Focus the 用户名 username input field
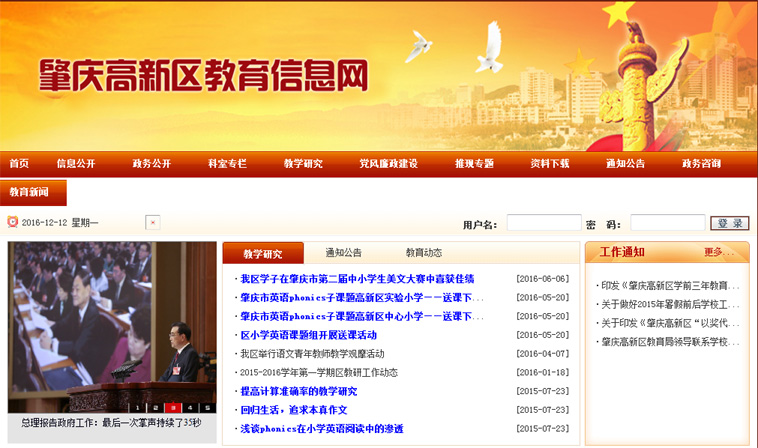The width and height of the screenshot is (758, 448). (x=543, y=223)
